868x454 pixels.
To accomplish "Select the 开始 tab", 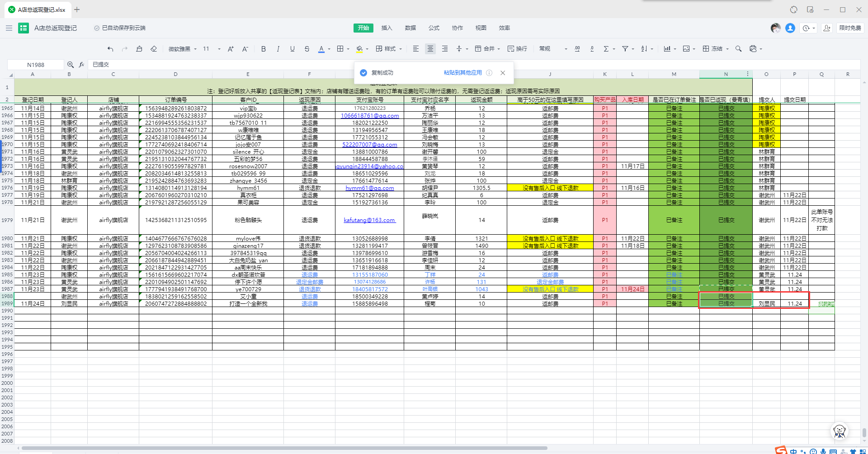I will point(363,28).
